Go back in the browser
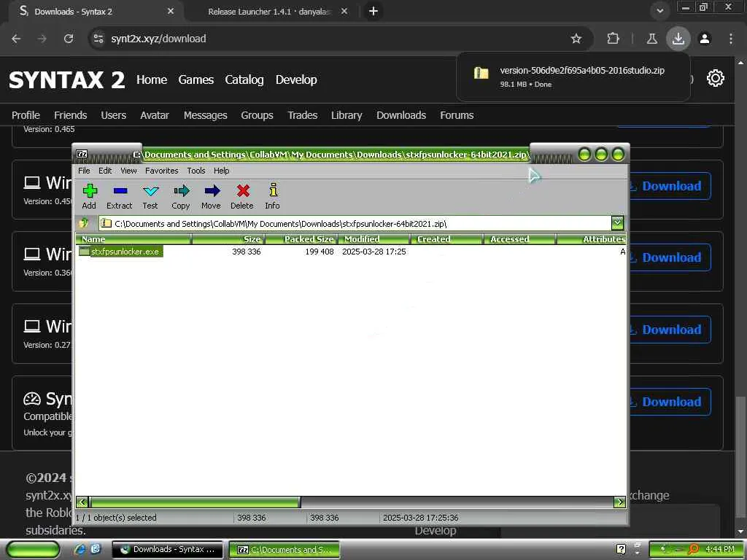The image size is (747, 560). click(16, 39)
